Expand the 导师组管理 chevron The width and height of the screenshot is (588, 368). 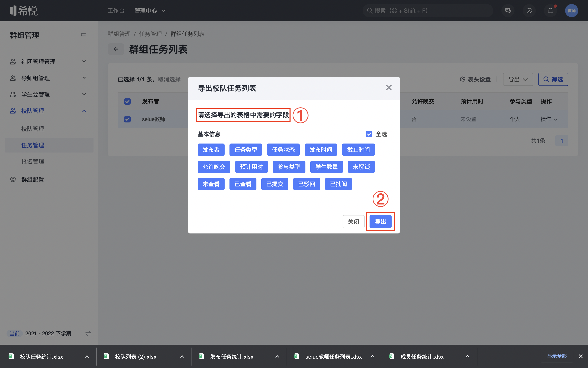point(84,78)
